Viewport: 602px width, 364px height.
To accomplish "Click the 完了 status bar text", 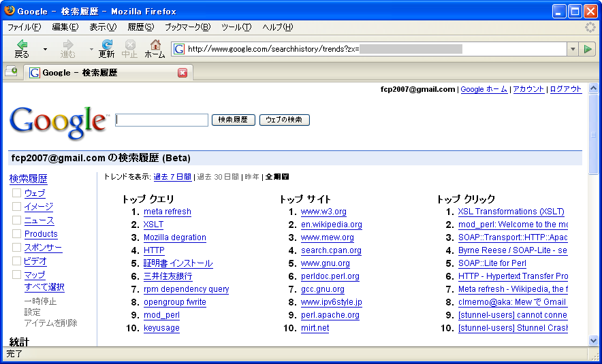I will 14,354.
